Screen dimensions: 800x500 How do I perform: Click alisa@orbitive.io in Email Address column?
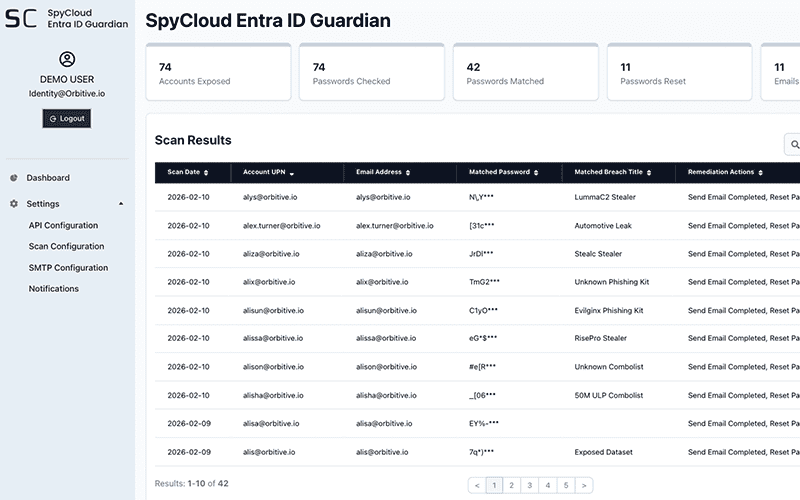384,423
